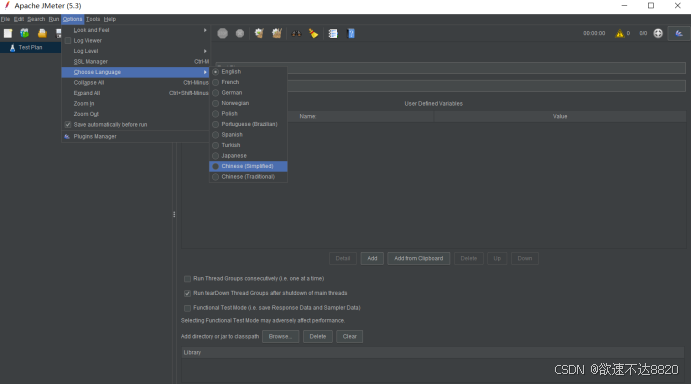
Task: Click the Plugins Manager feather toolbar button
Action: coord(679,34)
